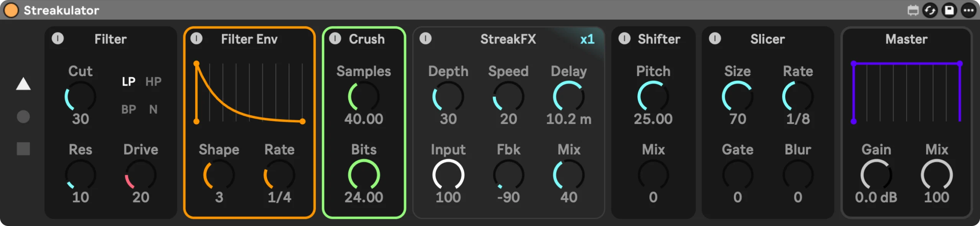The width and height of the screenshot is (980, 226).
Task: Select the triangle shape icon
Action: [23, 84]
